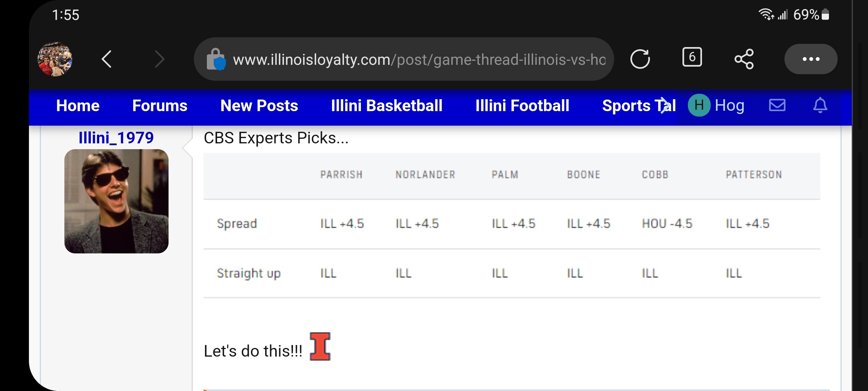This screenshot has height=391, width=868.
Task: Expand nav bar with right chevron arrow
Action: tap(664, 105)
